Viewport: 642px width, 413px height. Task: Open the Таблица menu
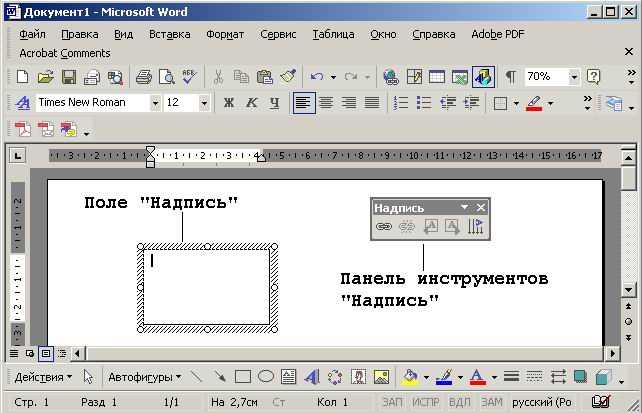[333, 34]
